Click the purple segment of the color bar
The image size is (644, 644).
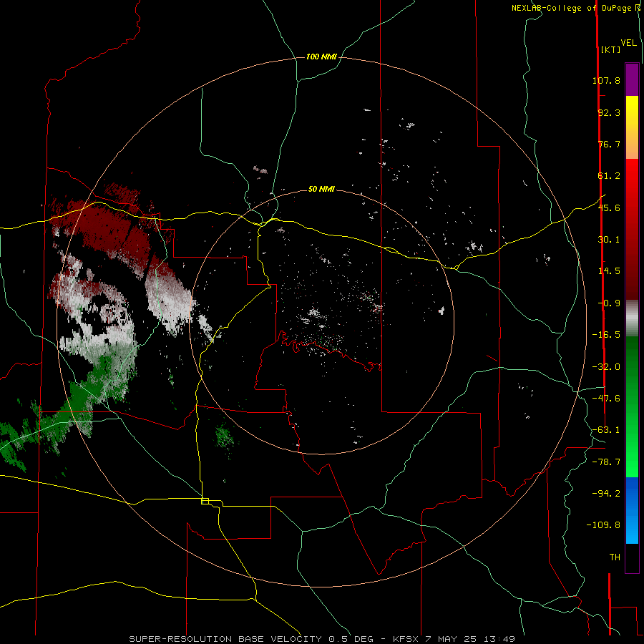[x=632, y=79]
